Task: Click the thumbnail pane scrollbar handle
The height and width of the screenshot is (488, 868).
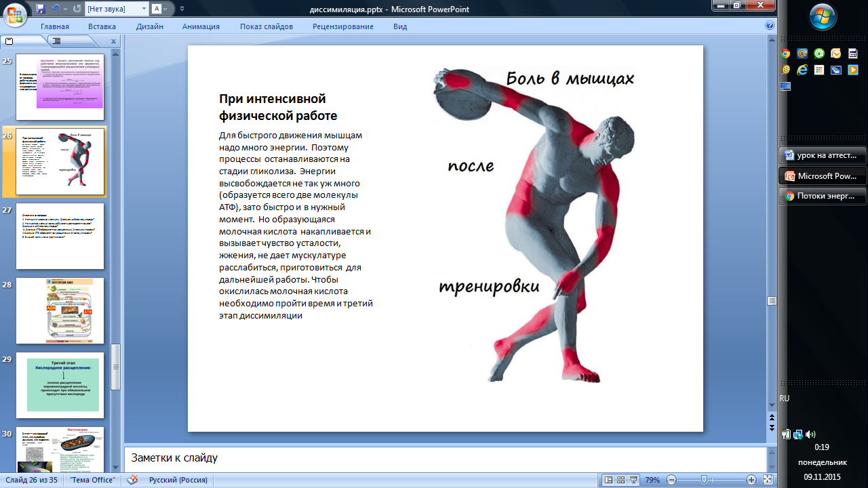Action: (x=115, y=367)
